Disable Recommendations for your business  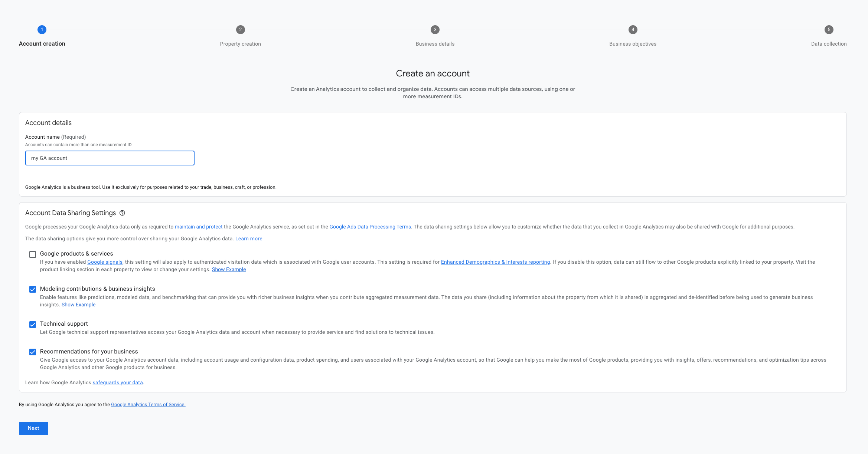[x=33, y=352]
